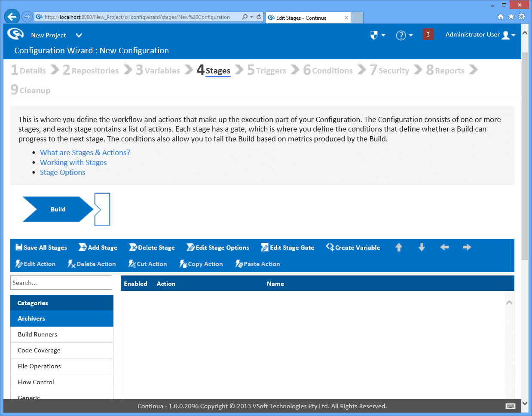This screenshot has width=532, height=416.
Task: Select the Archivers category
Action: coord(62,318)
